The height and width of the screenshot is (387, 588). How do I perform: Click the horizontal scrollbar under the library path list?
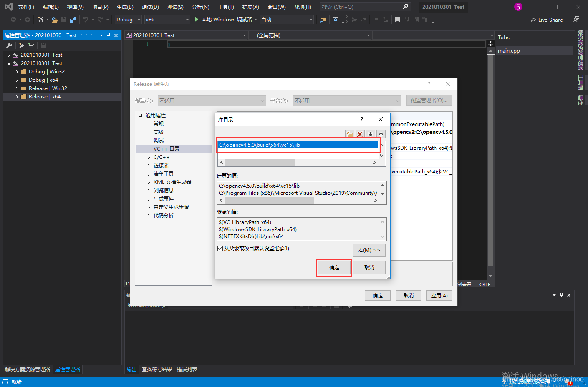(x=260, y=162)
